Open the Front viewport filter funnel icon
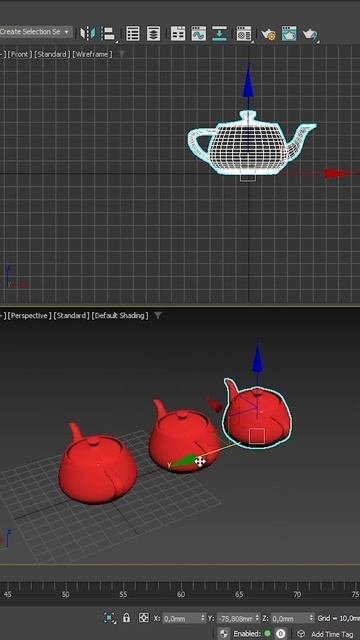 (122, 54)
